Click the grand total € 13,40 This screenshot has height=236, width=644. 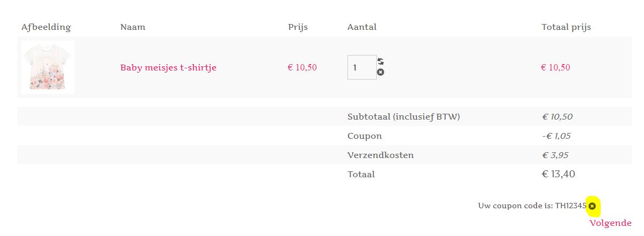pyautogui.click(x=558, y=174)
